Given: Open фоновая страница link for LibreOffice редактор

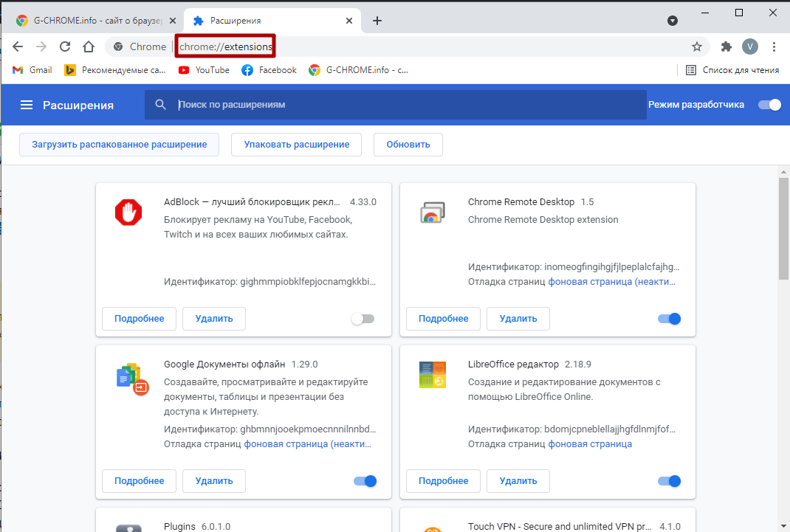Looking at the screenshot, I should (x=590, y=444).
